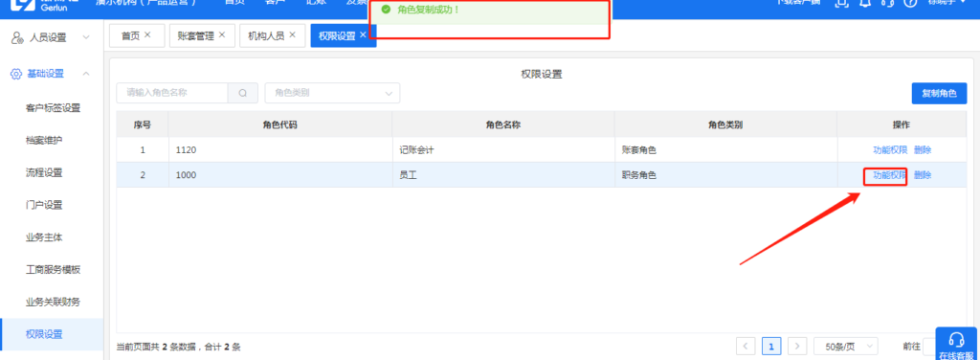Open 在线客服 headset support widget

coord(956,344)
